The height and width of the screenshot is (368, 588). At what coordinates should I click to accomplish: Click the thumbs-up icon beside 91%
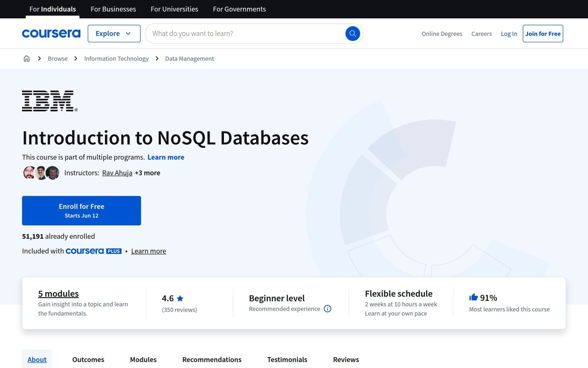tap(473, 297)
